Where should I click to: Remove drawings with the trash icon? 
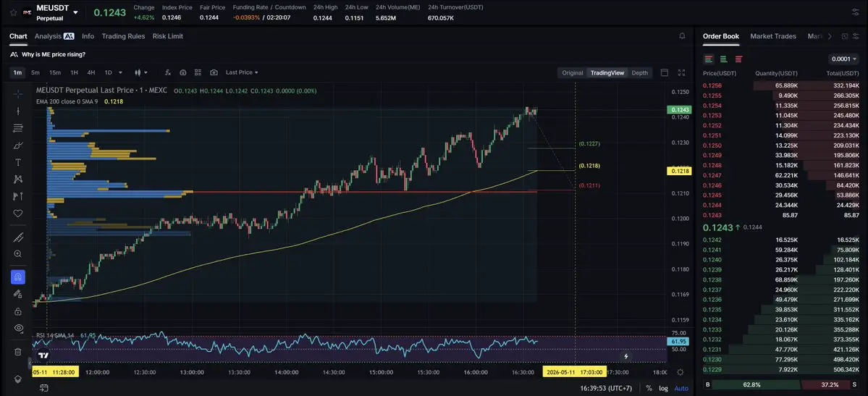[17, 352]
